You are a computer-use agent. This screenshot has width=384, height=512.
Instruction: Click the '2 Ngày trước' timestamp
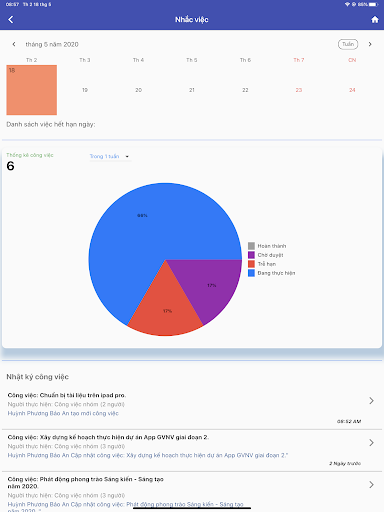345,463
